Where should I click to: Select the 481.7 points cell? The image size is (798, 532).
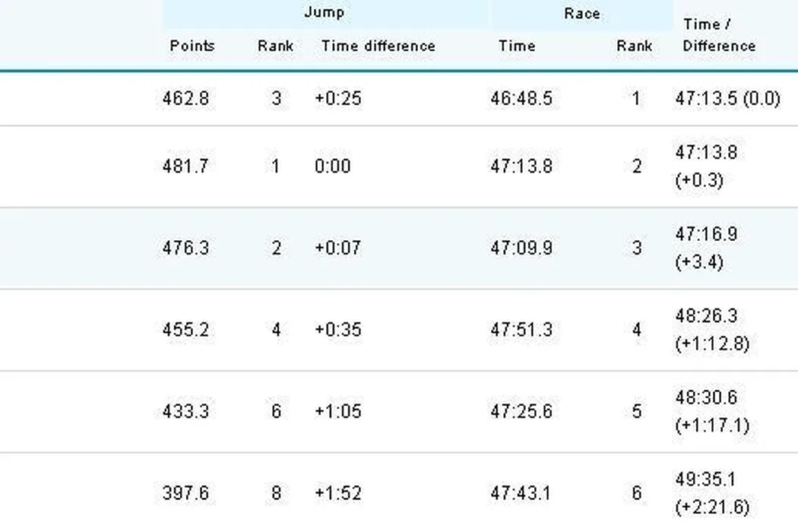pos(185,166)
